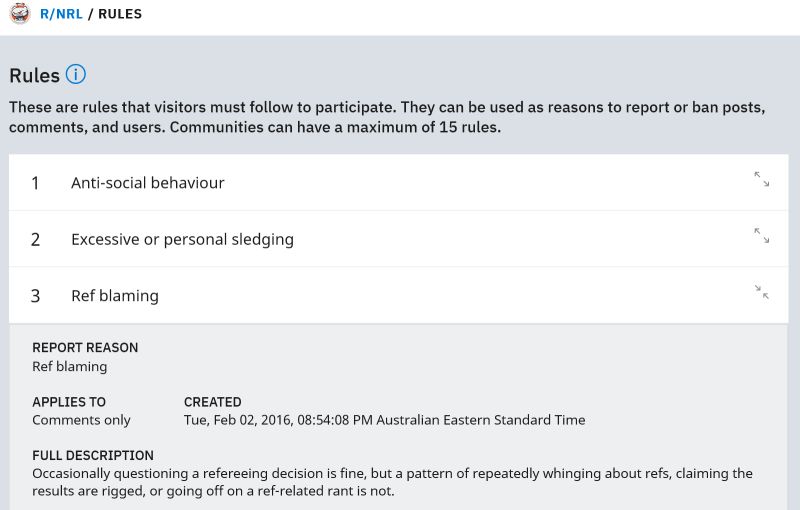Click the APPLIES TO label

pyautogui.click(x=69, y=402)
